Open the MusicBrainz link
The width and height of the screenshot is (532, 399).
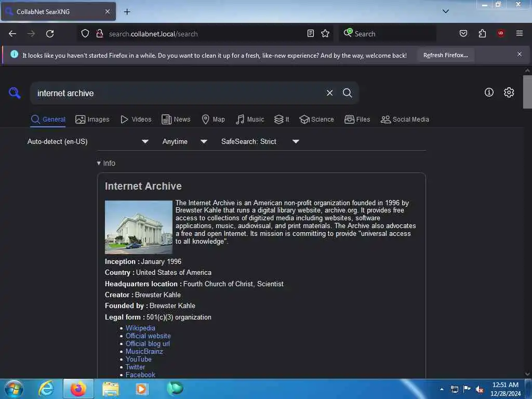(x=144, y=352)
